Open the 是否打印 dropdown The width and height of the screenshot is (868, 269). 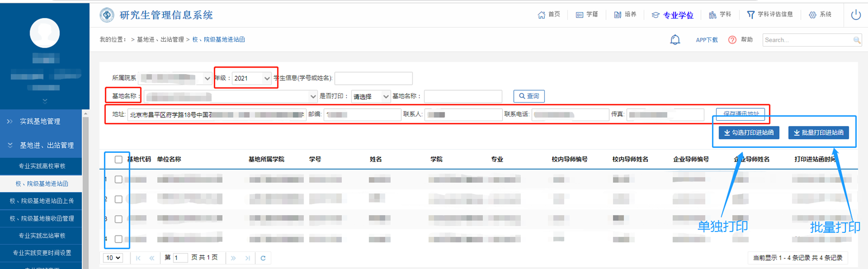pyautogui.click(x=370, y=96)
